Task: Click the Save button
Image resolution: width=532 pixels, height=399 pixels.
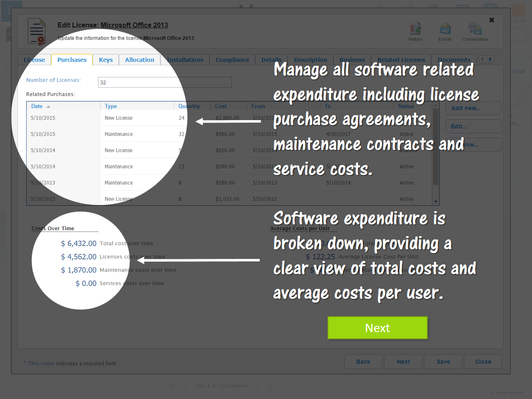Action: (443, 362)
